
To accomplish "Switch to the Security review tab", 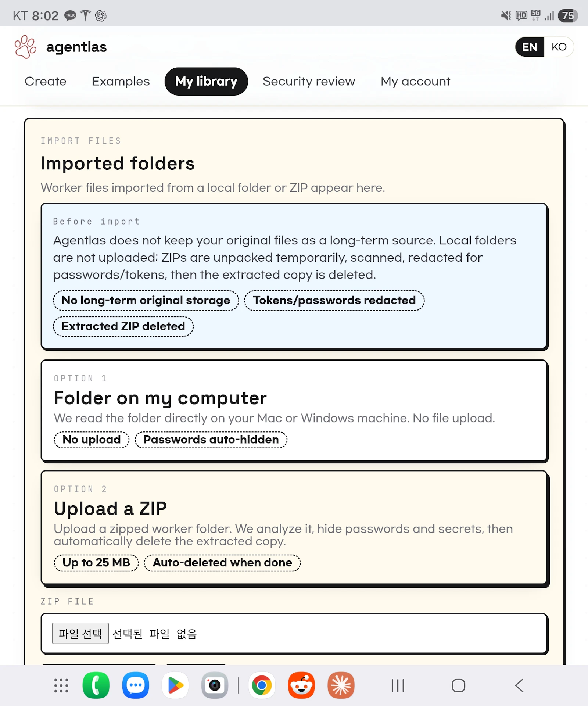I will pyautogui.click(x=309, y=81).
